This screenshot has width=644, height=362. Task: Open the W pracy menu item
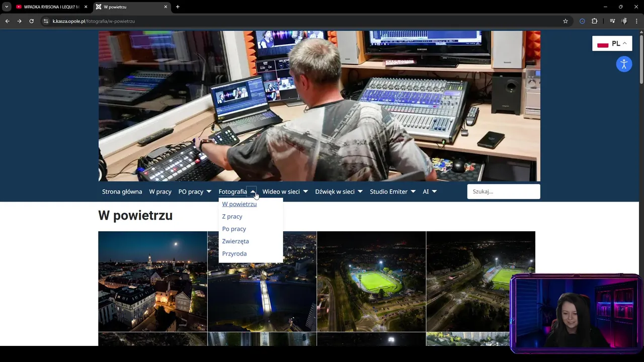click(160, 192)
